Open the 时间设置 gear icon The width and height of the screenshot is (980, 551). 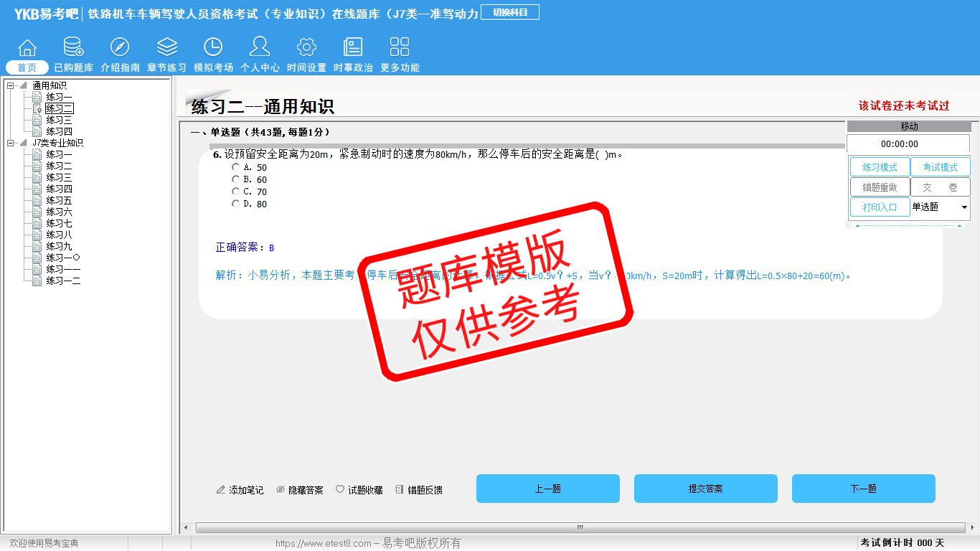[306, 47]
